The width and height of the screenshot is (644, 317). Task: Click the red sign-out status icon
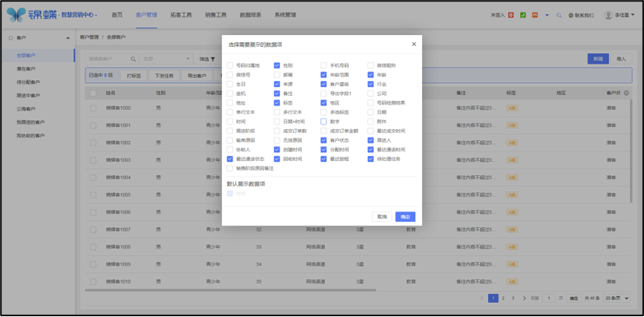[x=511, y=15]
